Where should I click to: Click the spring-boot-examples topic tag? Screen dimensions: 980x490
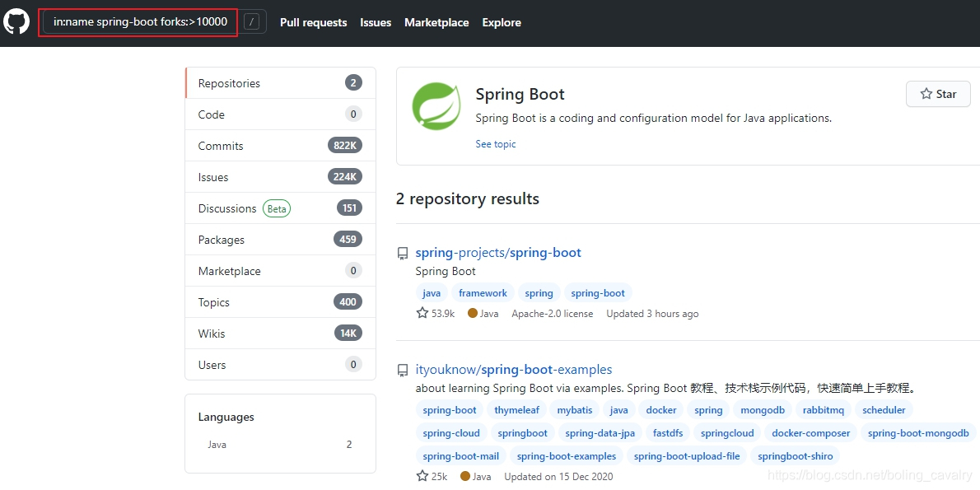(x=567, y=456)
